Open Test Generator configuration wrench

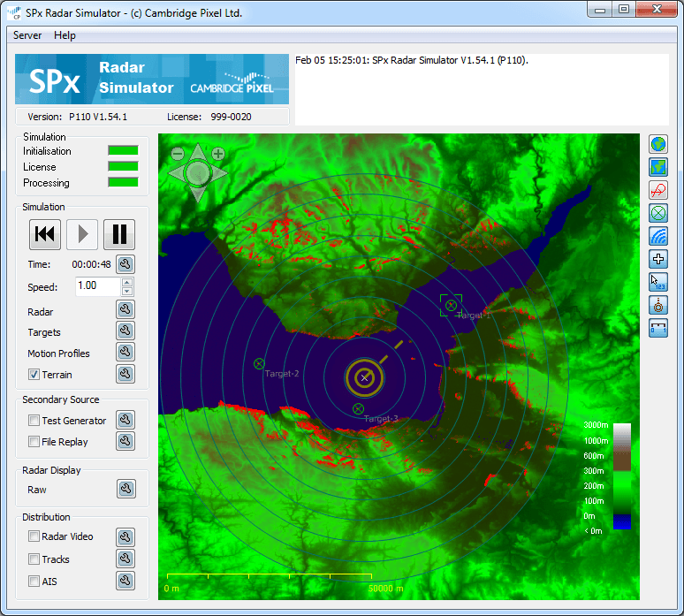(x=125, y=420)
